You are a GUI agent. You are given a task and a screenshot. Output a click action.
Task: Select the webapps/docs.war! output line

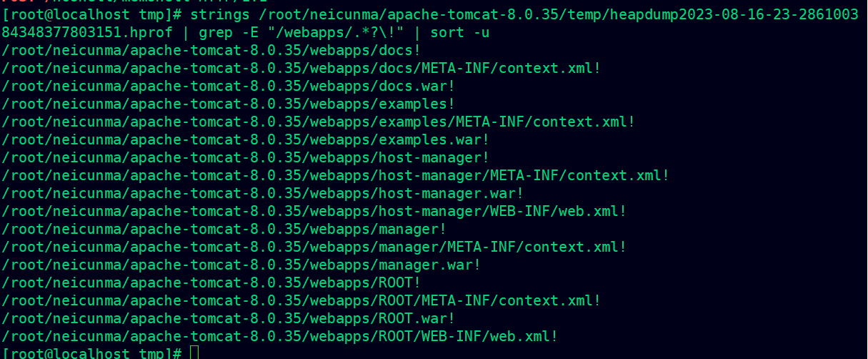pos(228,86)
